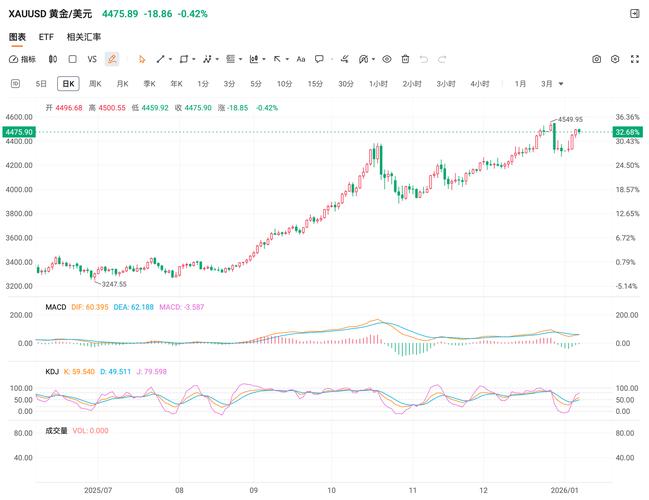Click the undo arrow in toolbar
The width and height of the screenshot is (649, 500).
coord(424,59)
